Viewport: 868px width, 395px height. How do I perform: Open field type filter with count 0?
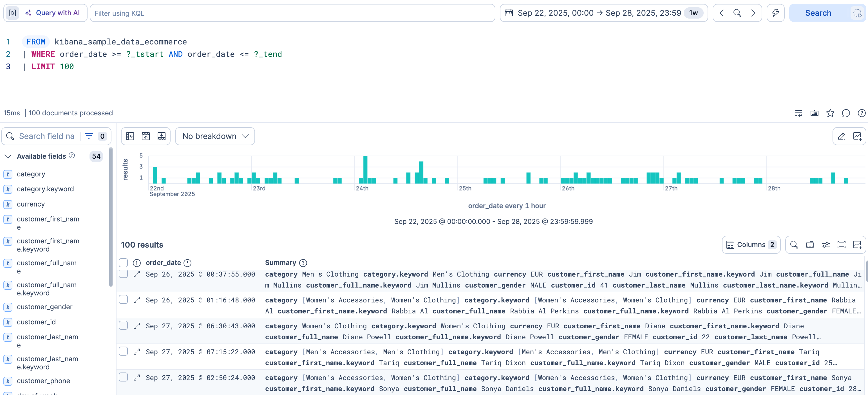pyautogui.click(x=95, y=136)
